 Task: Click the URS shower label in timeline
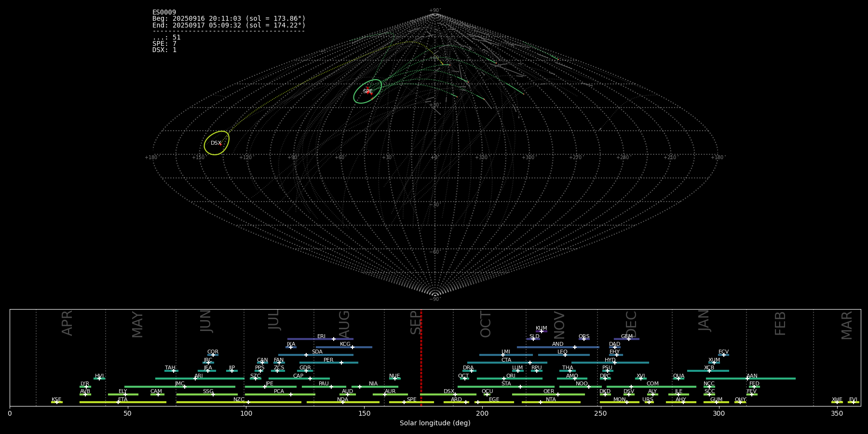(648, 400)
